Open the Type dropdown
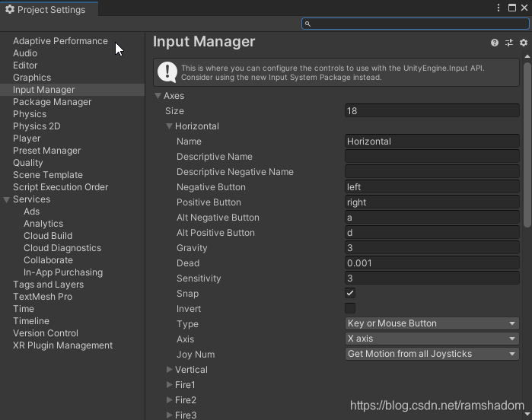The width and height of the screenshot is (532, 420). tap(432, 323)
